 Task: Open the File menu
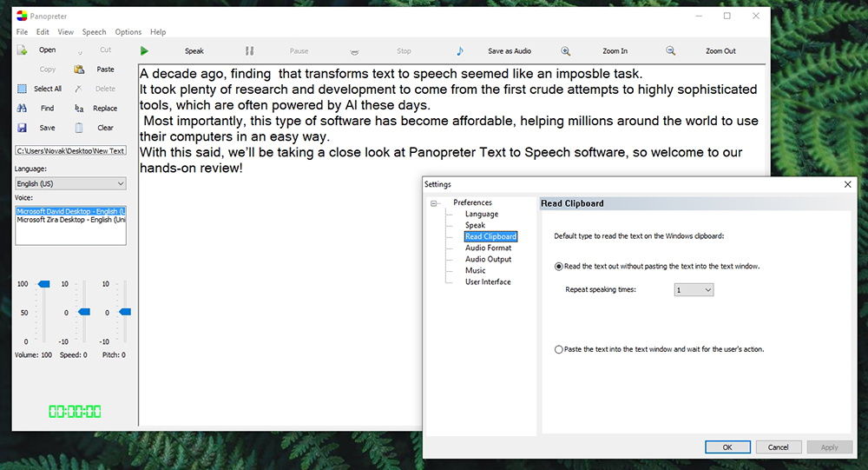[x=23, y=32]
